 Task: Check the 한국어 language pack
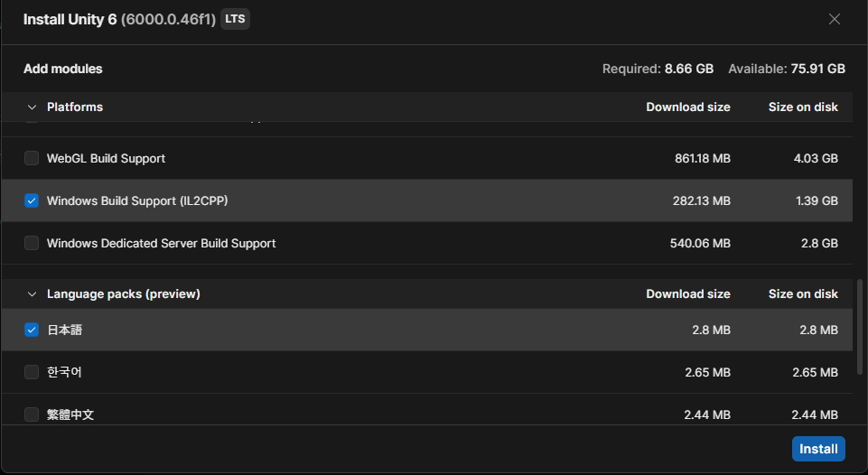point(32,372)
